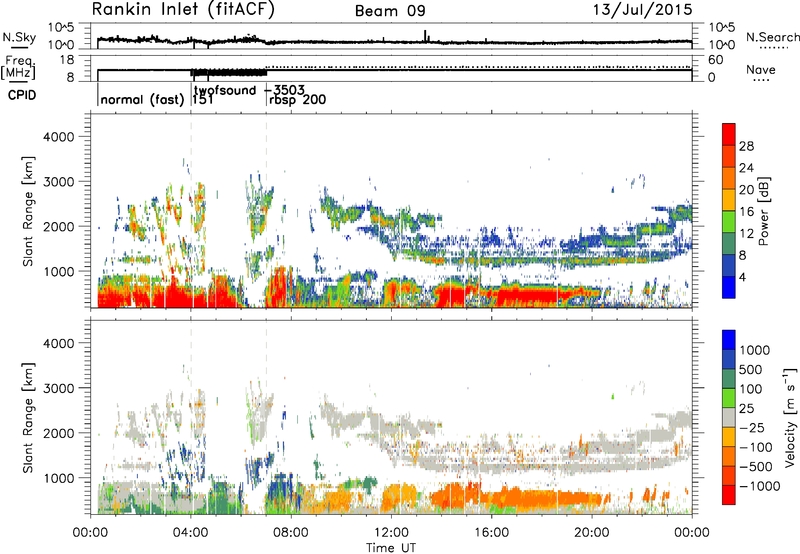Click the "24" label on Power colorbar
Image resolution: width=800 pixels, height=554 pixels.
[746, 168]
